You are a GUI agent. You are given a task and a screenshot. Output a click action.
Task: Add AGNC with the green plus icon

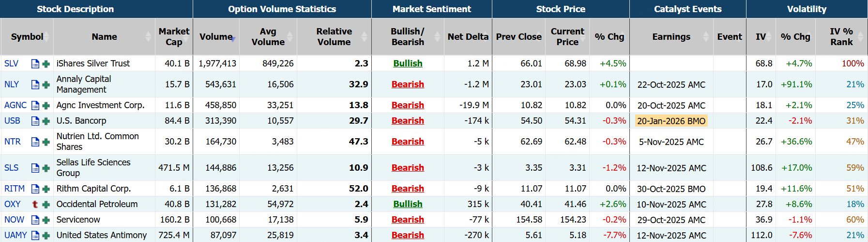(x=46, y=105)
